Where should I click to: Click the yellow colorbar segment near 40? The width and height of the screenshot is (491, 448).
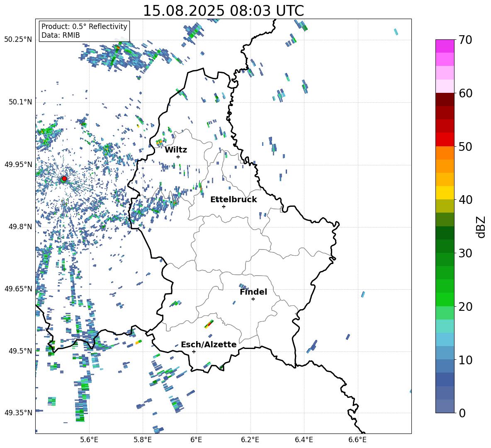(445, 193)
